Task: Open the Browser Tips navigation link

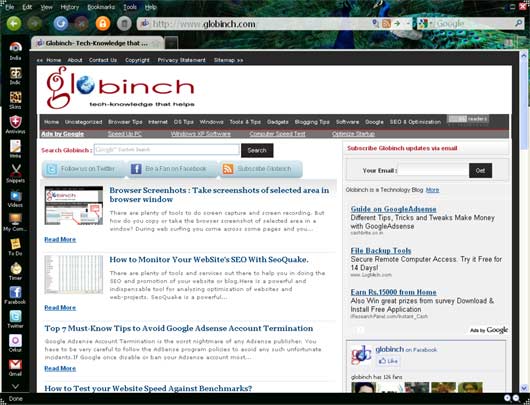Action: [125, 122]
